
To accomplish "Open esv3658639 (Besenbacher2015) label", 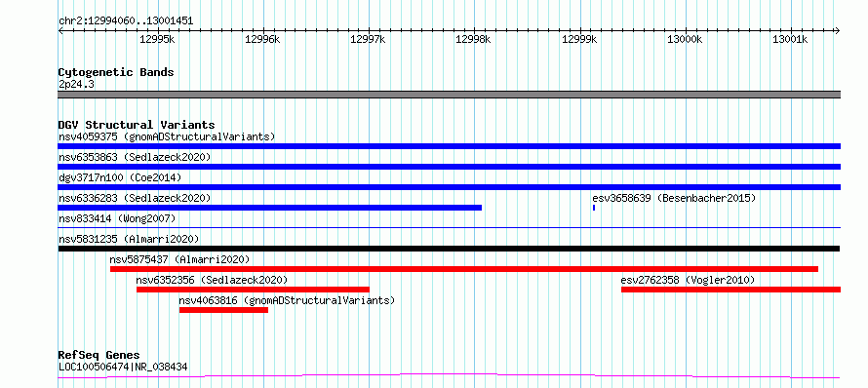I will (674, 198).
